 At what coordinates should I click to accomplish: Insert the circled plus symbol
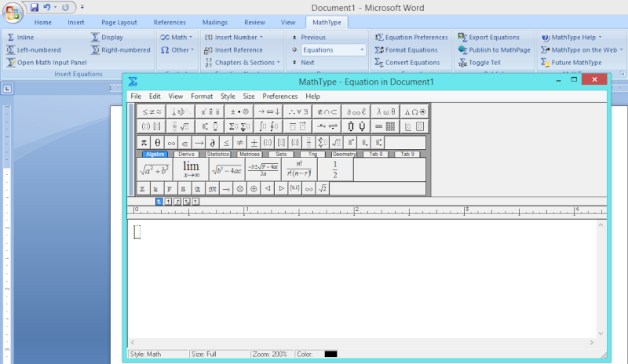[254, 188]
